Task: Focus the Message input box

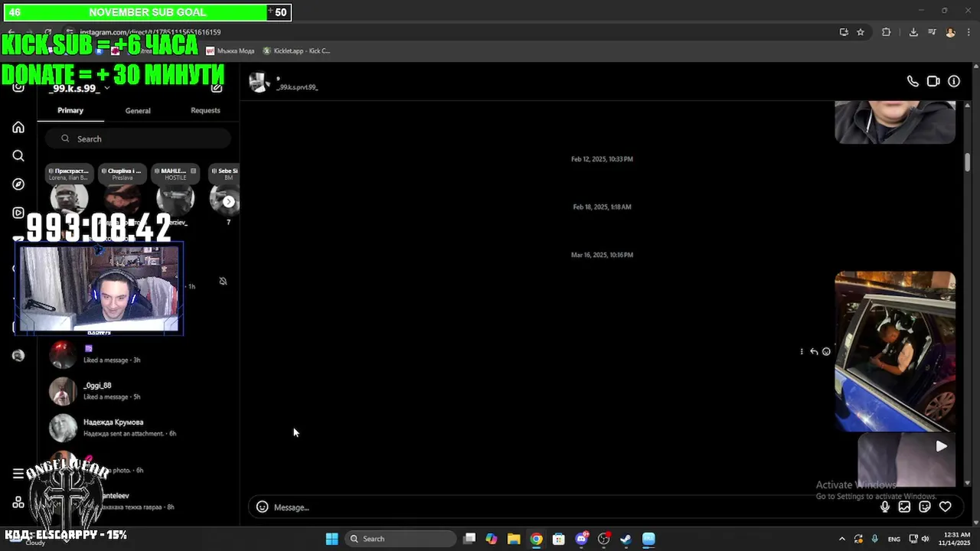Action: 574,507
